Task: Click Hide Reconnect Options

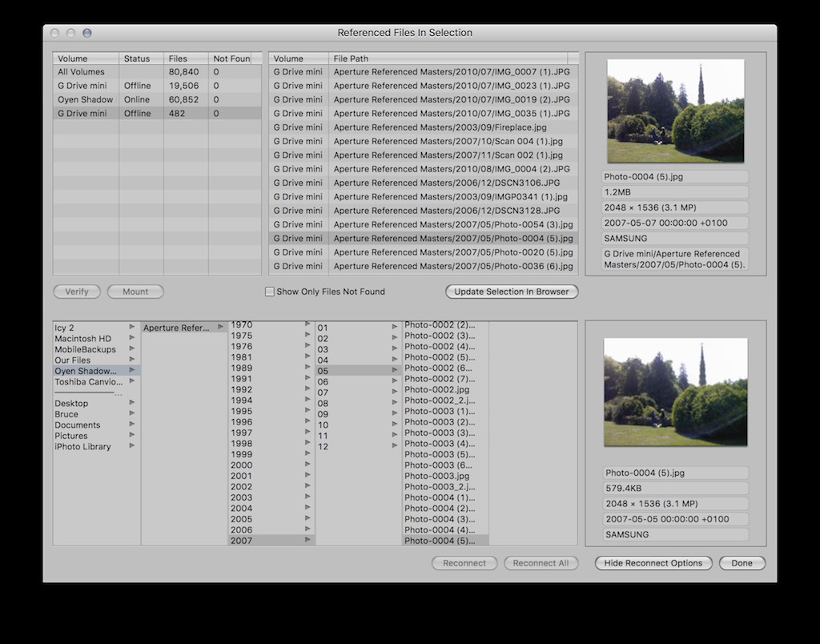Action: click(x=653, y=563)
